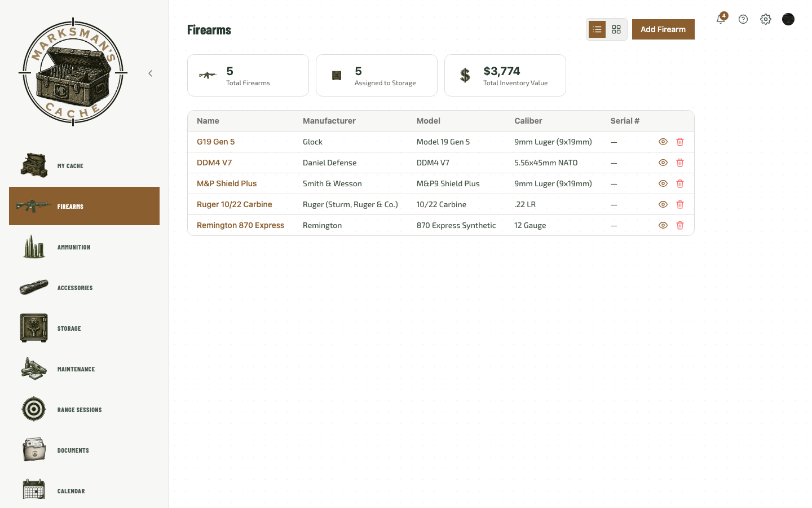This screenshot has width=812, height=508.
Task: Open Accessories flashlight icon
Action: point(34,287)
